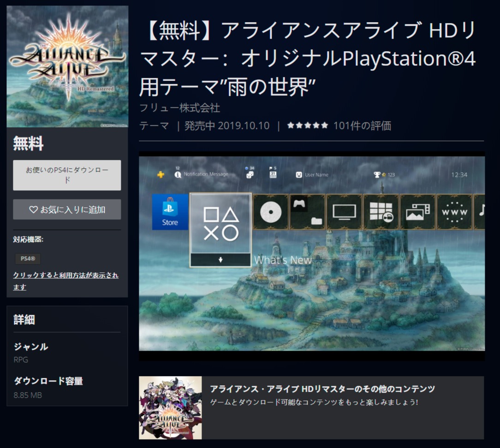Click the events calendar icon in preview

(x=273, y=175)
